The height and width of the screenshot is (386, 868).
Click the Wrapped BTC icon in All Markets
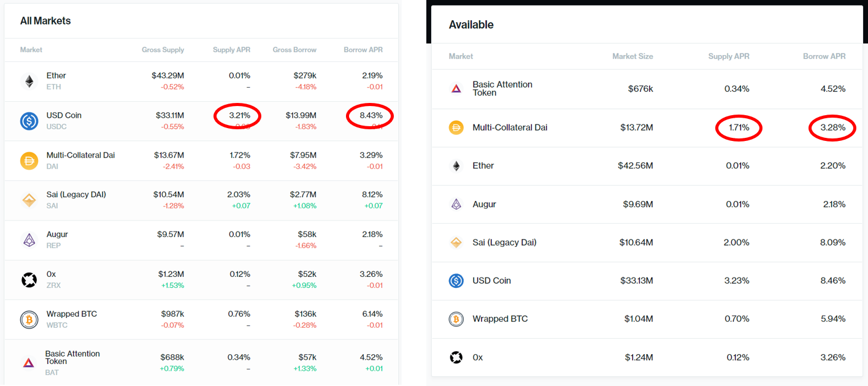pos(29,319)
